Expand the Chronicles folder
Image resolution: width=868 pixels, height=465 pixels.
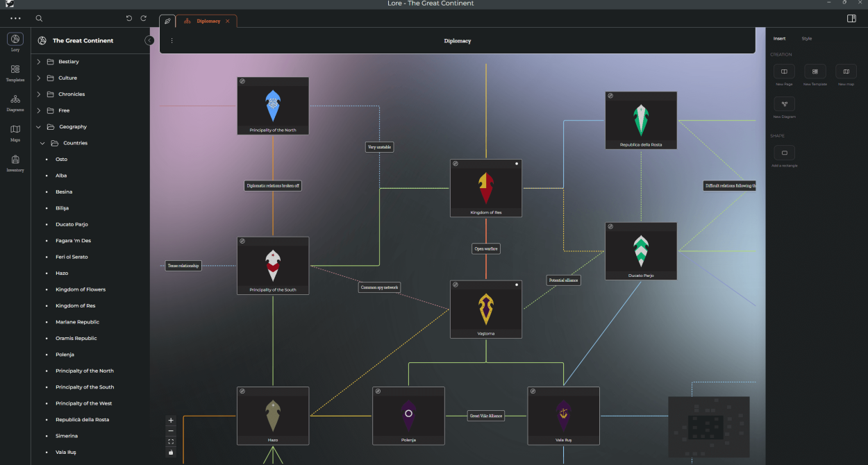(x=39, y=94)
